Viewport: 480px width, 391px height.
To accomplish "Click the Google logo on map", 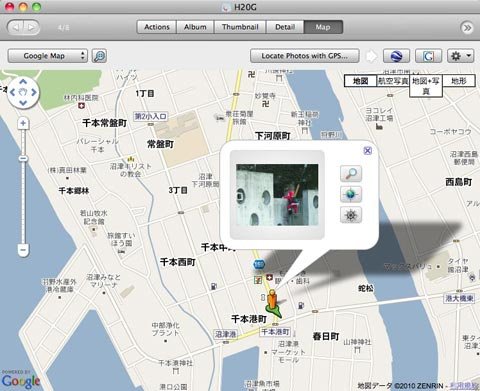I will (x=21, y=381).
